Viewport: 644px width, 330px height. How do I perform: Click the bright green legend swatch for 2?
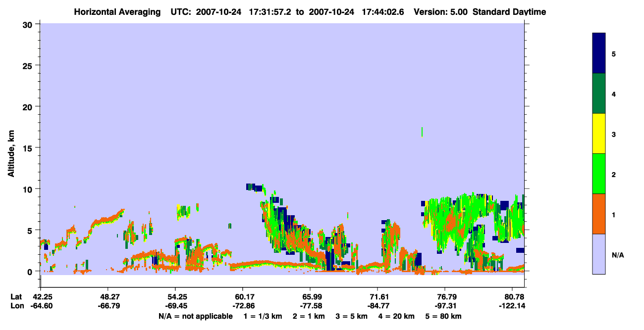599,174
